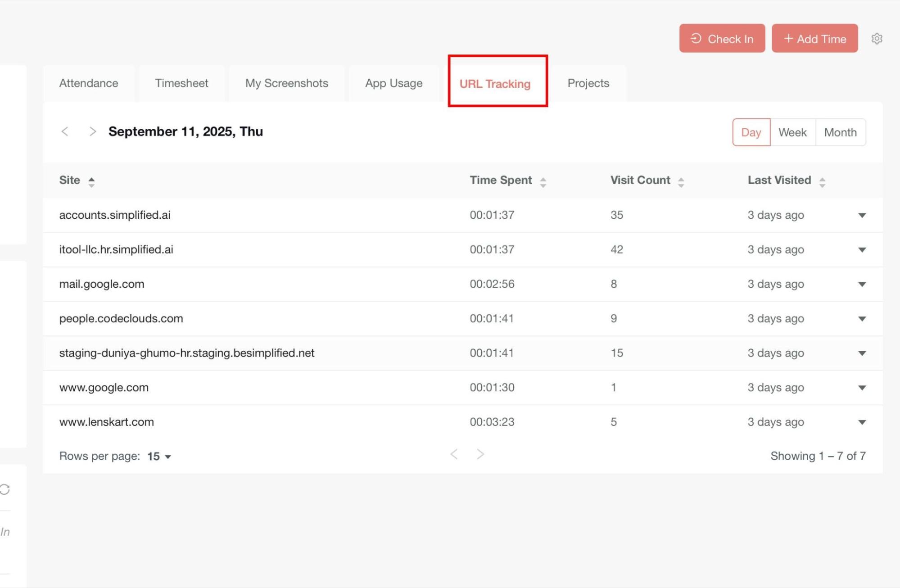Click the refresh icon in left sidebar
This screenshot has width=900, height=588.
click(5, 489)
